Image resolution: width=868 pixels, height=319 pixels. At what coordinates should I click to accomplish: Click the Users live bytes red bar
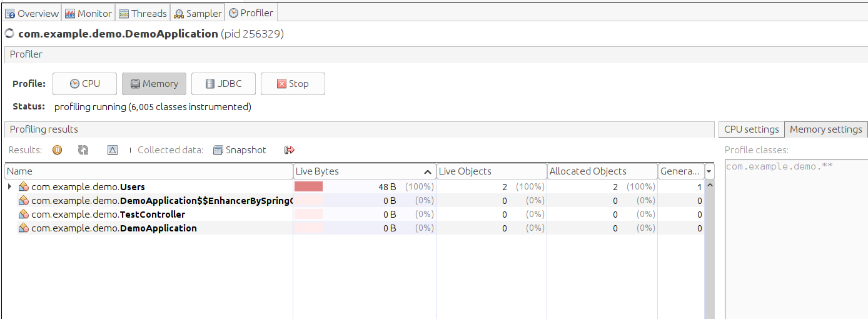309,186
